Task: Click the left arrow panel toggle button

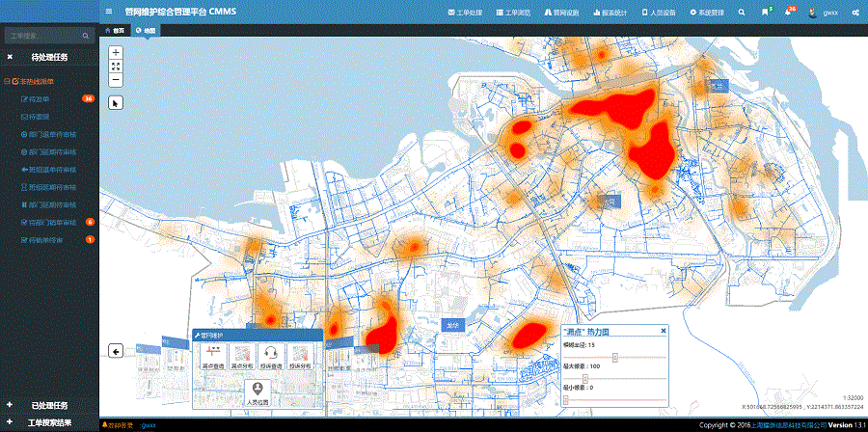Action: [116, 351]
